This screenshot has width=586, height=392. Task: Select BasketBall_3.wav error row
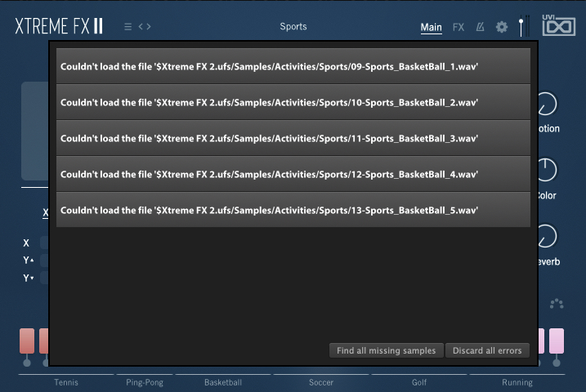(x=293, y=138)
